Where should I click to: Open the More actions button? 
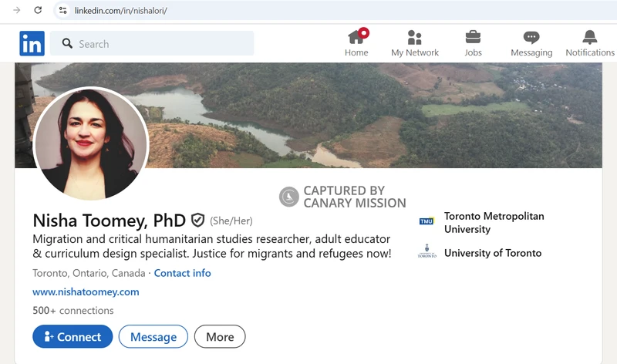click(220, 337)
